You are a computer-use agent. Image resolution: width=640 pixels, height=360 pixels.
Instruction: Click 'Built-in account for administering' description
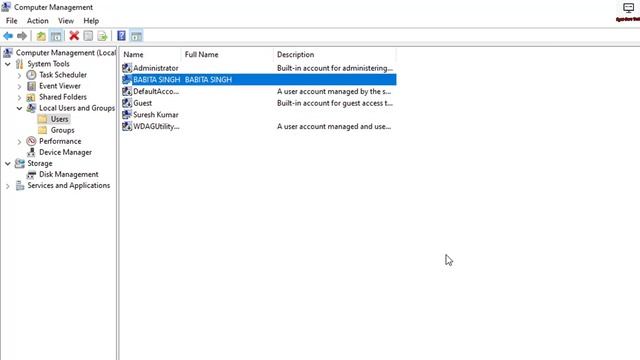[x=335, y=68]
